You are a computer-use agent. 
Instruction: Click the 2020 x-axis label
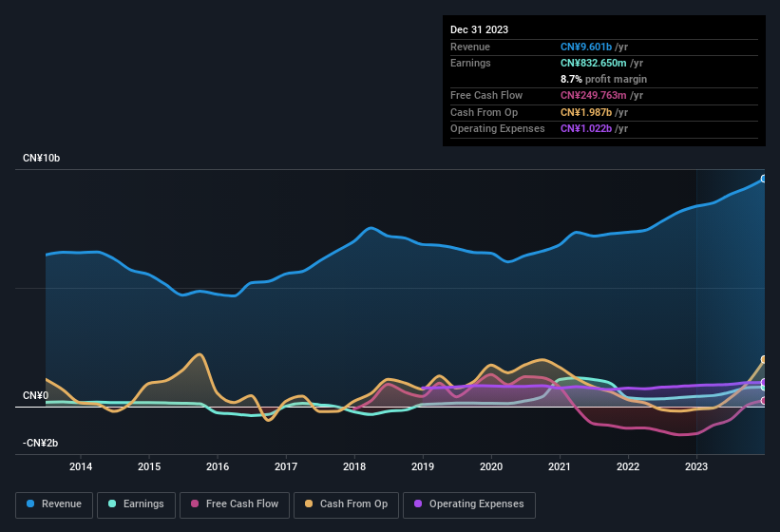click(491, 466)
